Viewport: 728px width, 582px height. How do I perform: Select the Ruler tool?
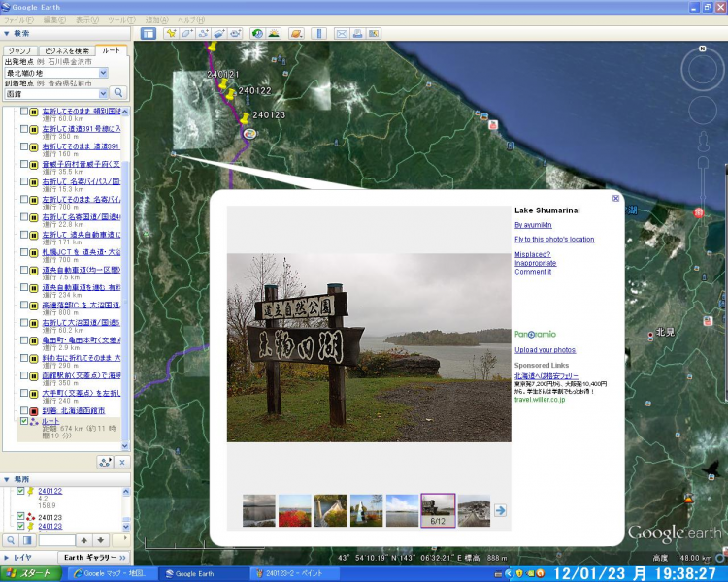pos(319,33)
